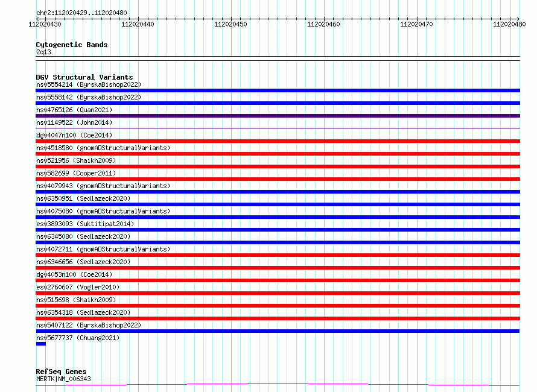Select variant label nsv4079943 (gnomADStructuralVariants)
The image size is (537, 392).
[103, 186]
